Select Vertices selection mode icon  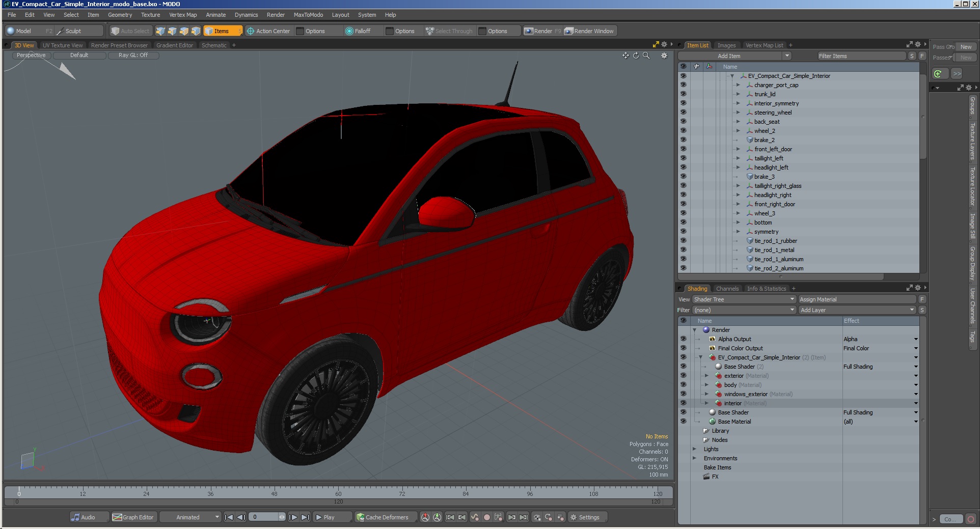pyautogui.click(x=160, y=31)
